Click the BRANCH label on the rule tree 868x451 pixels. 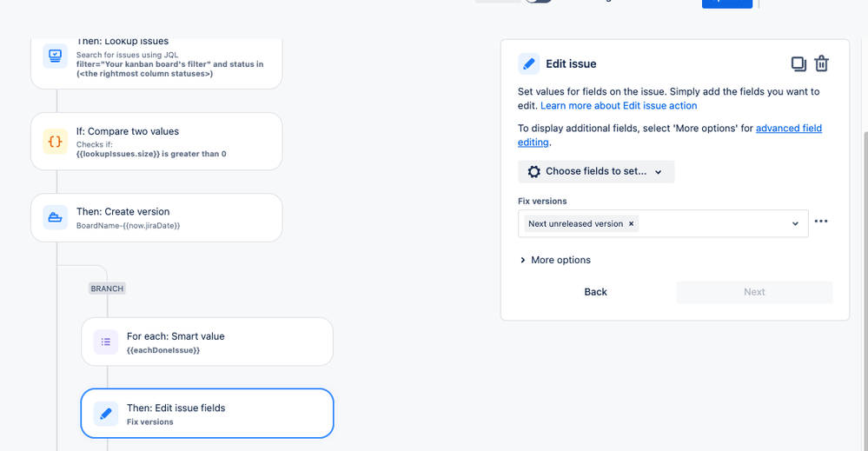click(107, 289)
